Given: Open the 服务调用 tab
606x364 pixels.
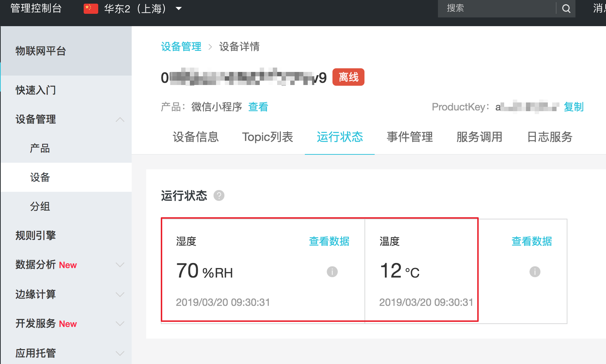Looking at the screenshot, I should [x=479, y=137].
